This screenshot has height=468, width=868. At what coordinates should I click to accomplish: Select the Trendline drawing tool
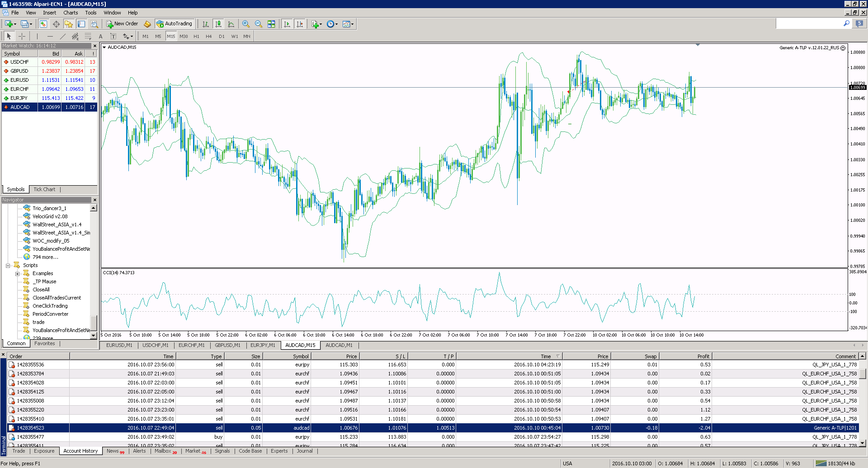(62, 36)
